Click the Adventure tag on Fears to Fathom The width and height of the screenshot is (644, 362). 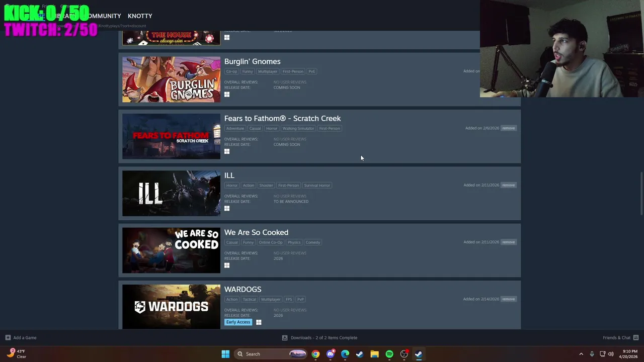[235, 128]
